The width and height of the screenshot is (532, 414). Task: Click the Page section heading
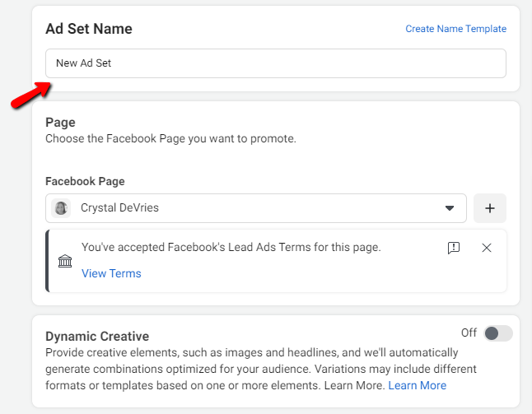60,123
